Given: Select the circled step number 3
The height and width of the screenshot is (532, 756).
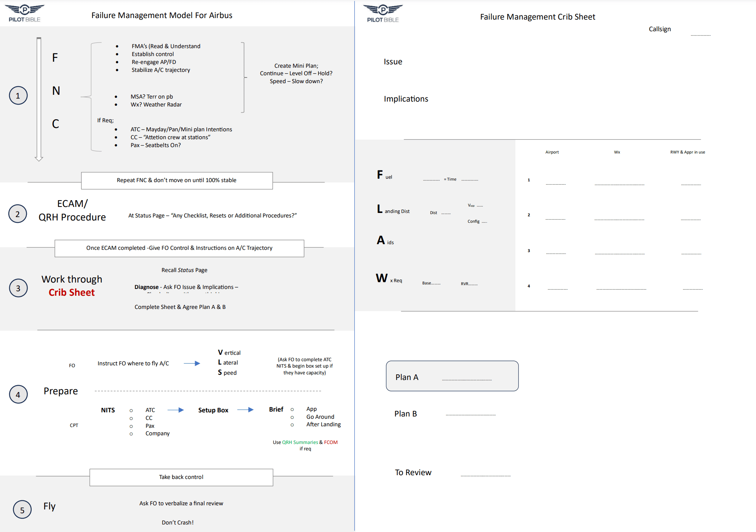Looking at the screenshot, I should (x=18, y=288).
